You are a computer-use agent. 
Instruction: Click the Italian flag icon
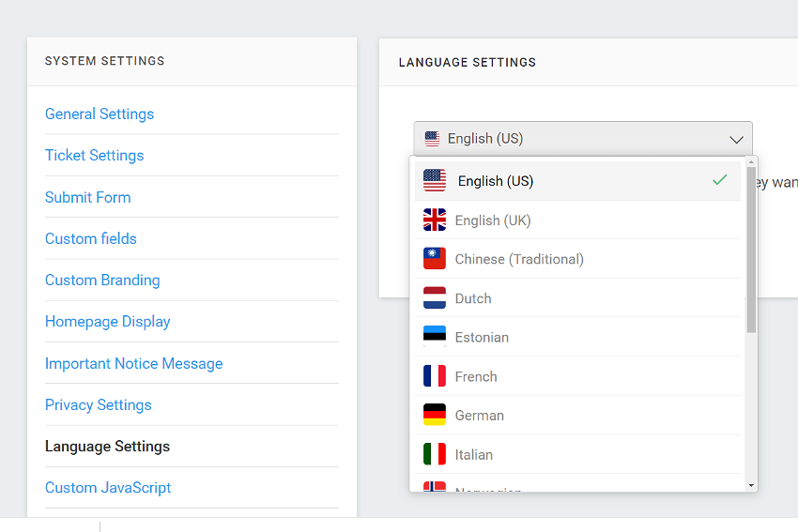(434, 454)
